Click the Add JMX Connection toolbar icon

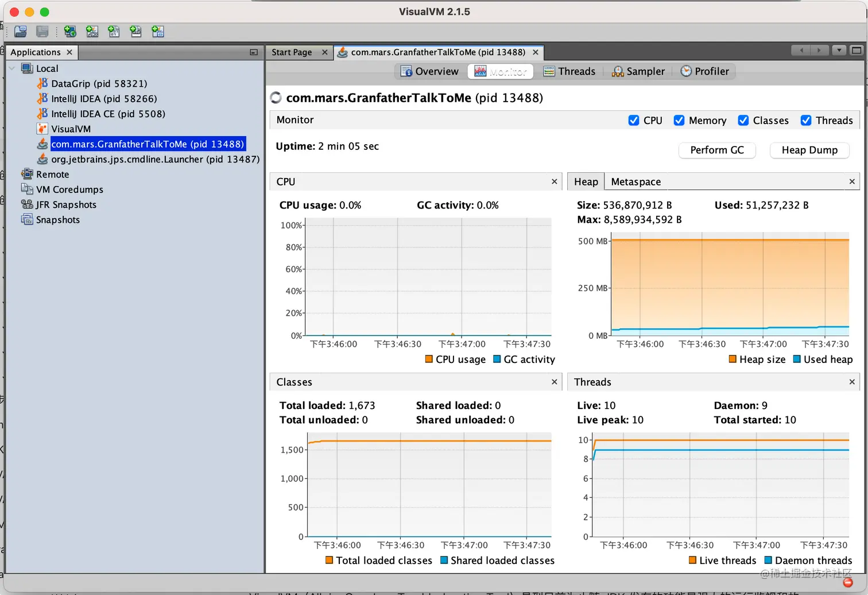(92, 32)
